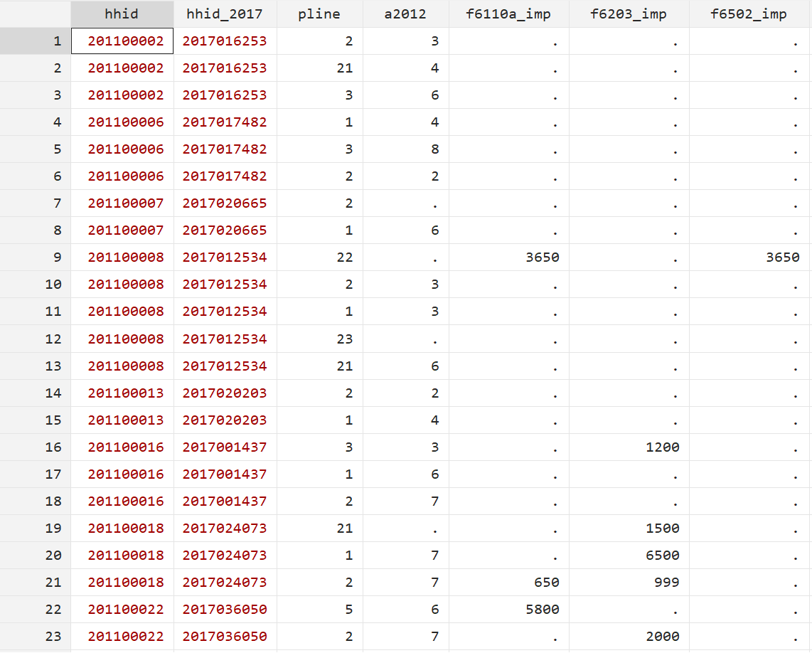Select row number 16 header
This screenshot has height=653, width=812.
pos(36,447)
